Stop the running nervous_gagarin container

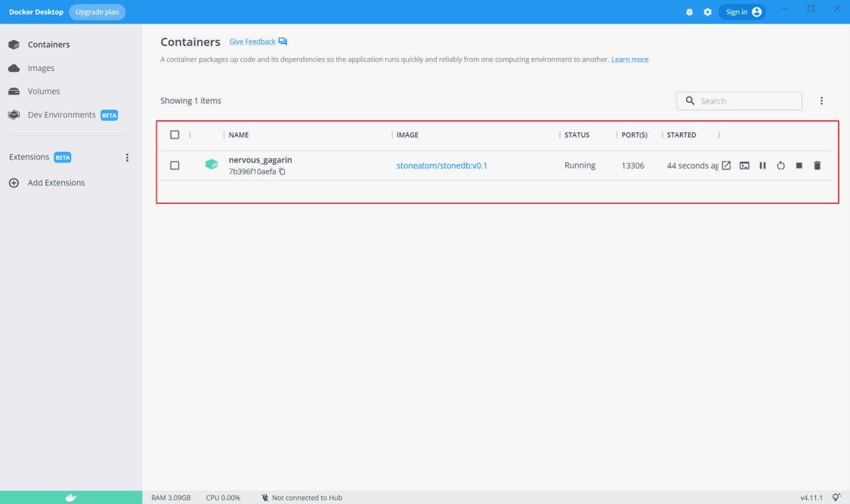pyautogui.click(x=799, y=165)
